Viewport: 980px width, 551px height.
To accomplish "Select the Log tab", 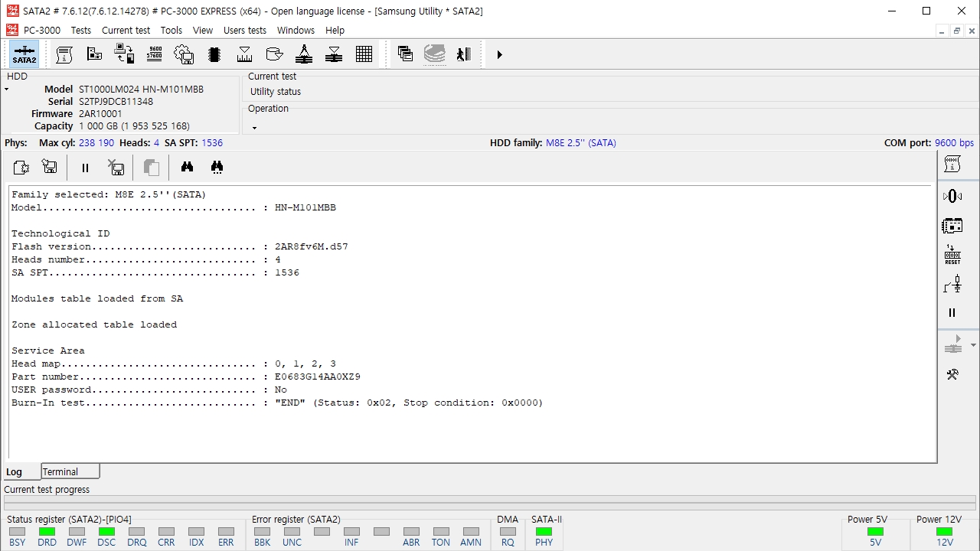I will (21, 471).
